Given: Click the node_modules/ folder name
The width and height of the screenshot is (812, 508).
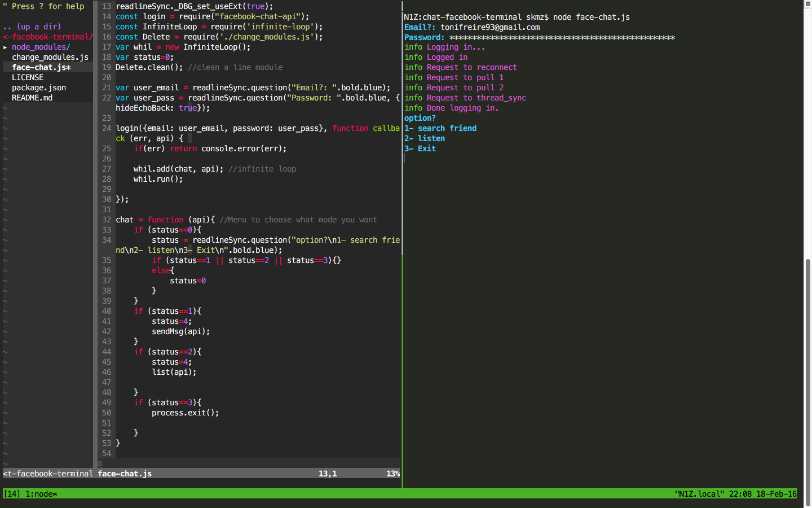Looking at the screenshot, I should 41,47.
